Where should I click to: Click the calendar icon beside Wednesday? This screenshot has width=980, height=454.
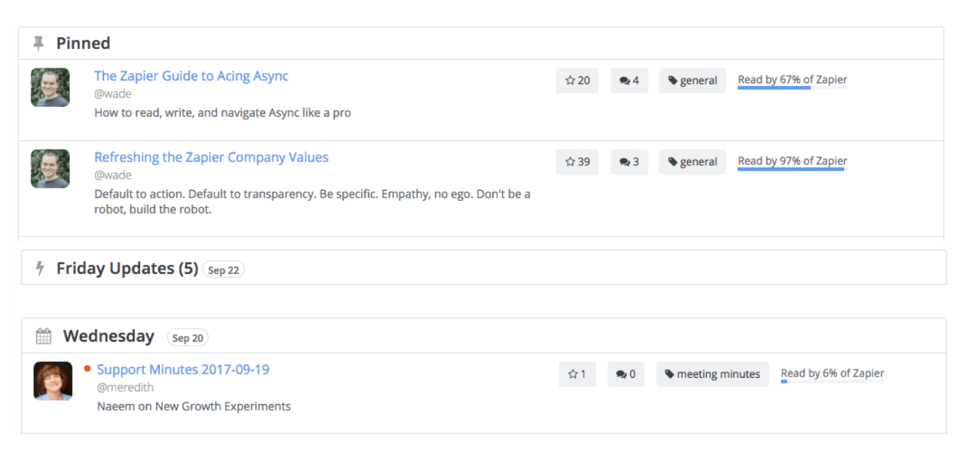pos(43,336)
